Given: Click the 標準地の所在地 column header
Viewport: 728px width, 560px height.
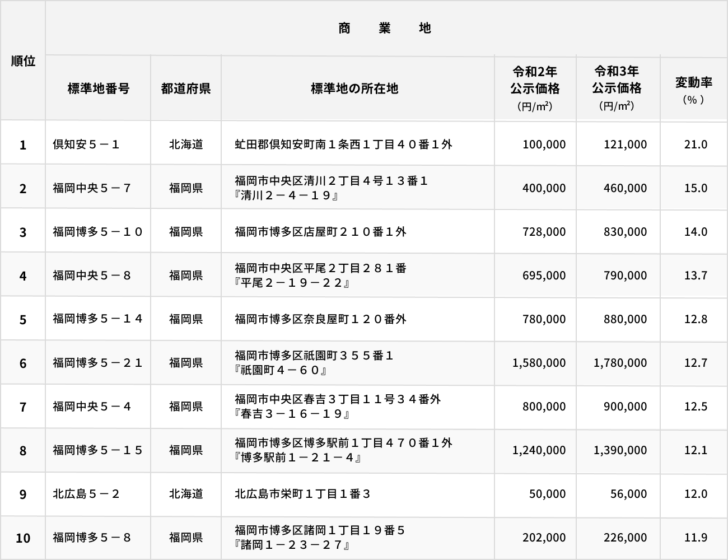Looking at the screenshot, I should pyautogui.click(x=354, y=88).
